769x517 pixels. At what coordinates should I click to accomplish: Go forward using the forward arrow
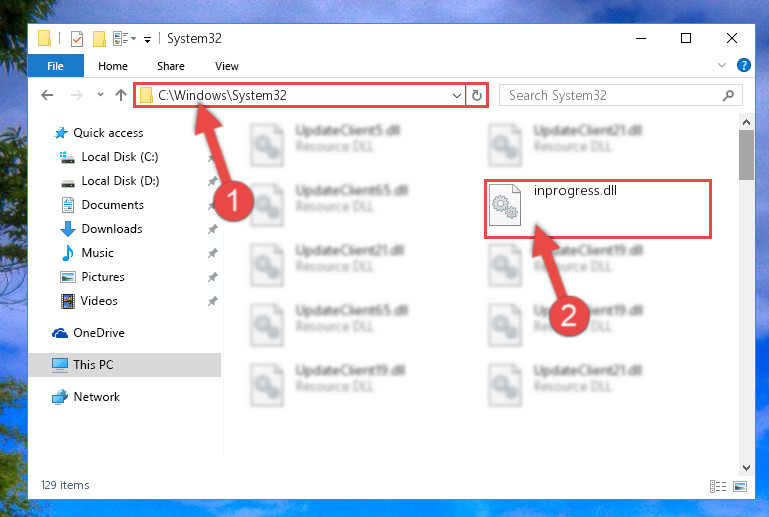[x=77, y=95]
